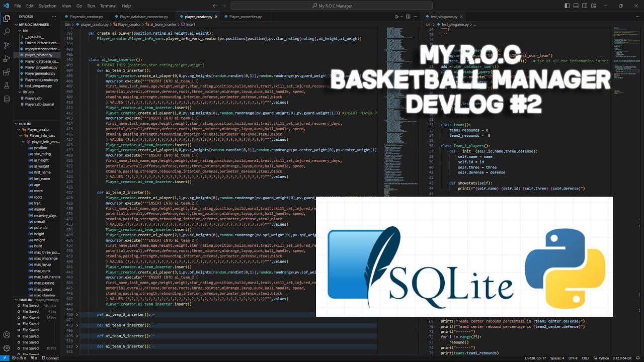The height and width of the screenshot is (362, 644).
Task: Select star_rating in the outline
Action: tap(42, 154)
